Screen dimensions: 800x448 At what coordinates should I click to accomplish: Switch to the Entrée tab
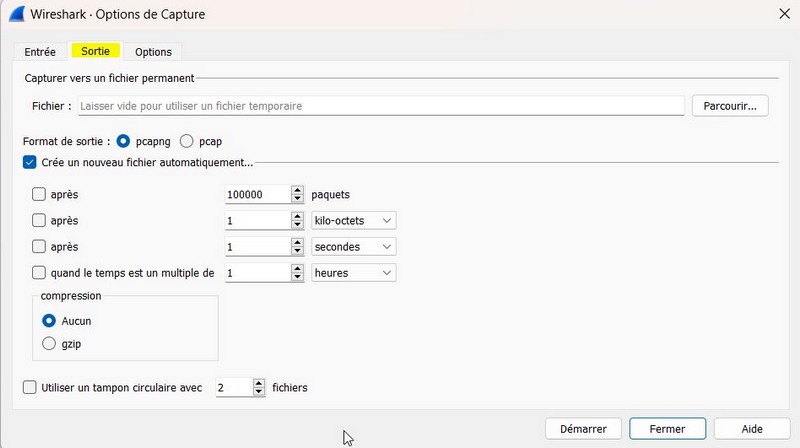(40, 52)
